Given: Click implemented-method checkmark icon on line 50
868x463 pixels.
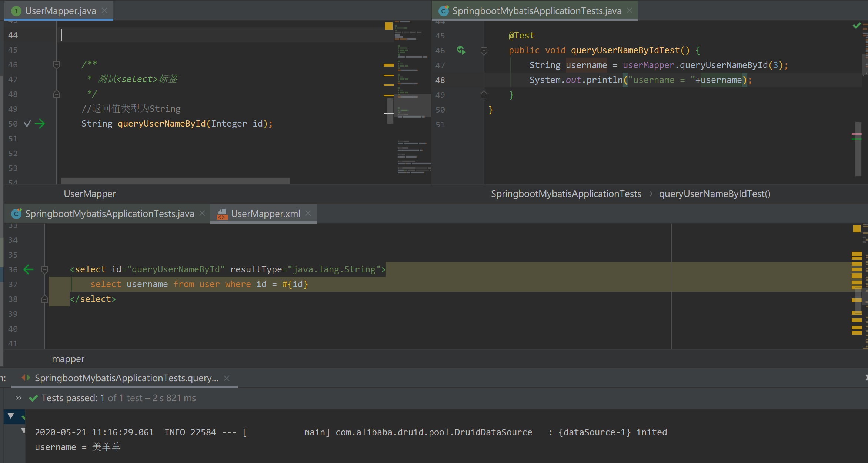Looking at the screenshot, I should [x=27, y=124].
